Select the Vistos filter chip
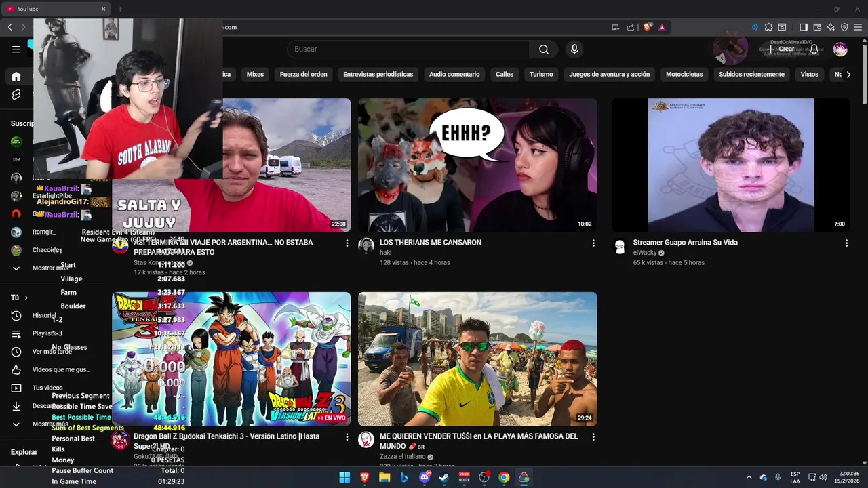 coord(810,75)
